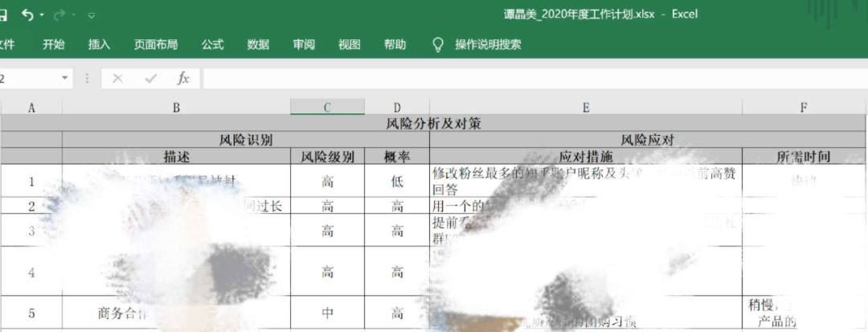The width and height of the screenshot is (868, 332).
Task: Open the 页面布局 tab
Action: 156,45
